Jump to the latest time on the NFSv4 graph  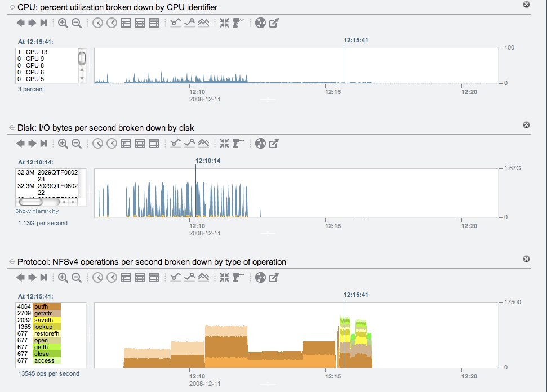pos(43,277)
